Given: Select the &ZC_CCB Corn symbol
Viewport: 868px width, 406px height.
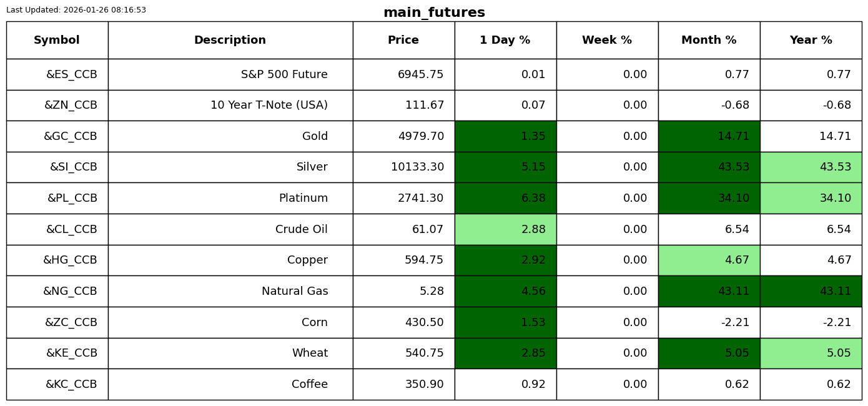Looking at the screenshot, I should pyautogui.click(x=71, y=323).
